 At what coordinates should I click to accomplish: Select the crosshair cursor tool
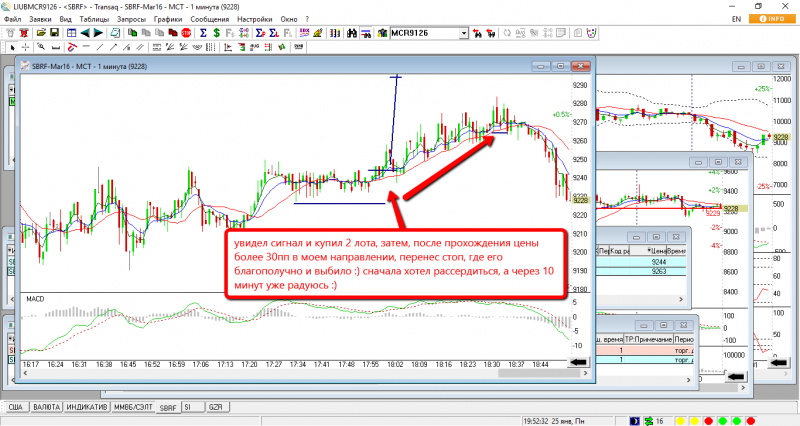point(25,47)
